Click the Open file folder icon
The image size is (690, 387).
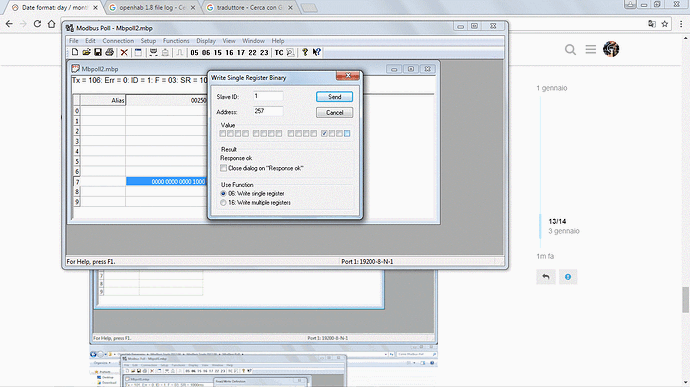(x=86, y=52)
